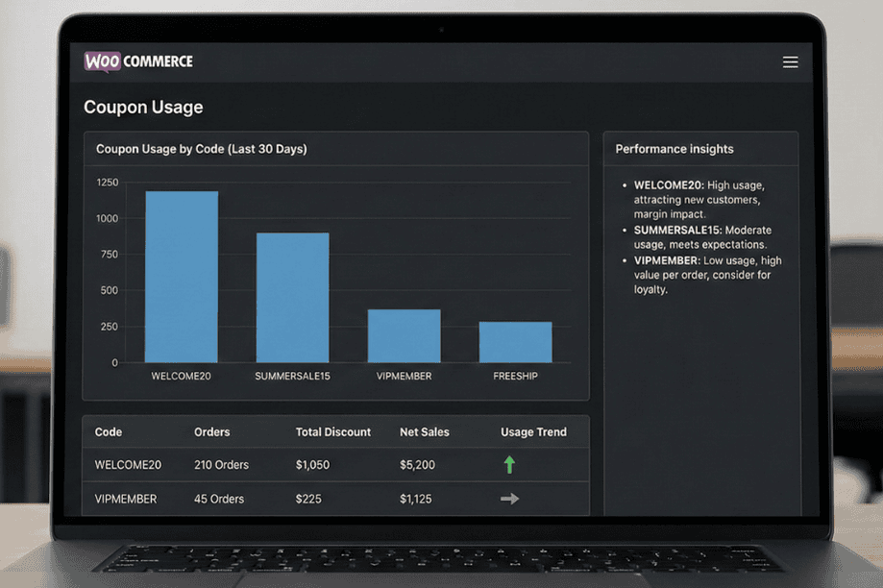The height and width of the screenshot is (588, 883).
Task: Click the Net Sales column header
Action: tap(425, 432)
